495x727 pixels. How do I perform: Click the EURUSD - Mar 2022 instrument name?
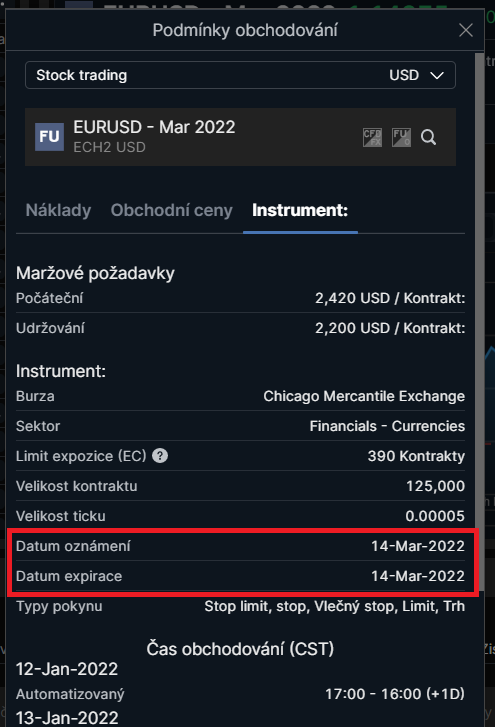[x=154, y=127]
